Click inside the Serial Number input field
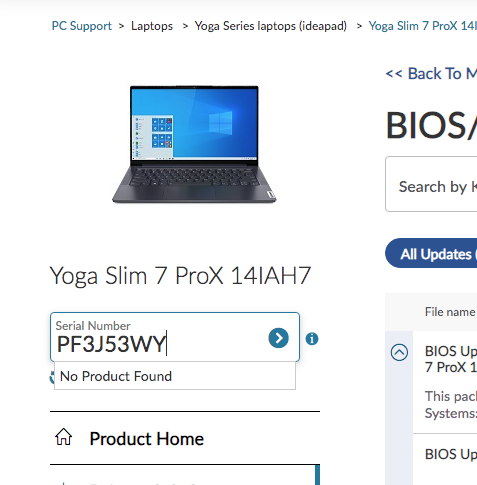The width and height of the screenshot is (477, 485). coord(160,337)
